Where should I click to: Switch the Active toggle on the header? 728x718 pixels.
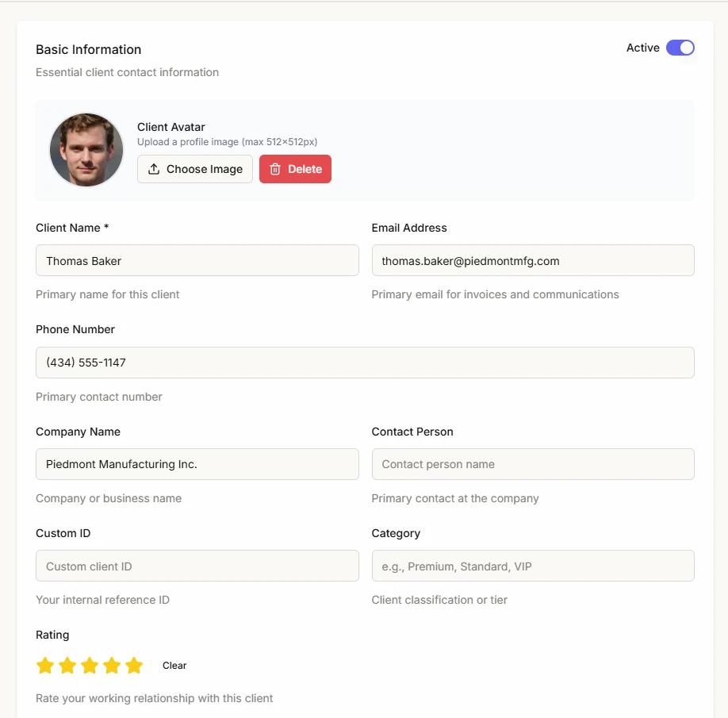tap(680, 48)
